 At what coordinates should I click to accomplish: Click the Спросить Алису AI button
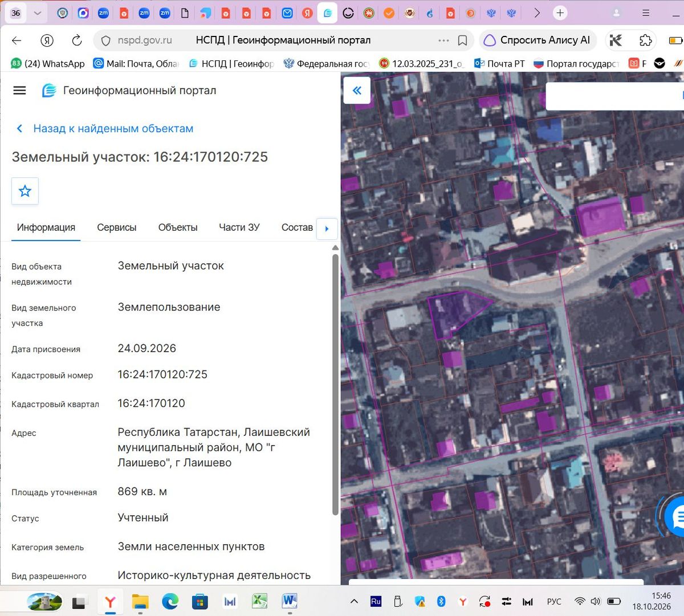[538, 40]
